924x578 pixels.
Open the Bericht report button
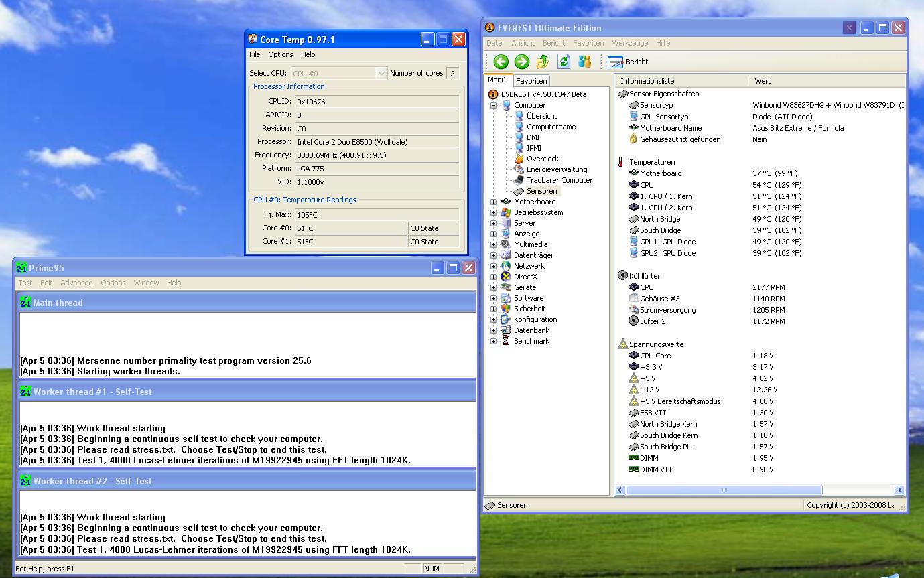(x=628, y=62)
